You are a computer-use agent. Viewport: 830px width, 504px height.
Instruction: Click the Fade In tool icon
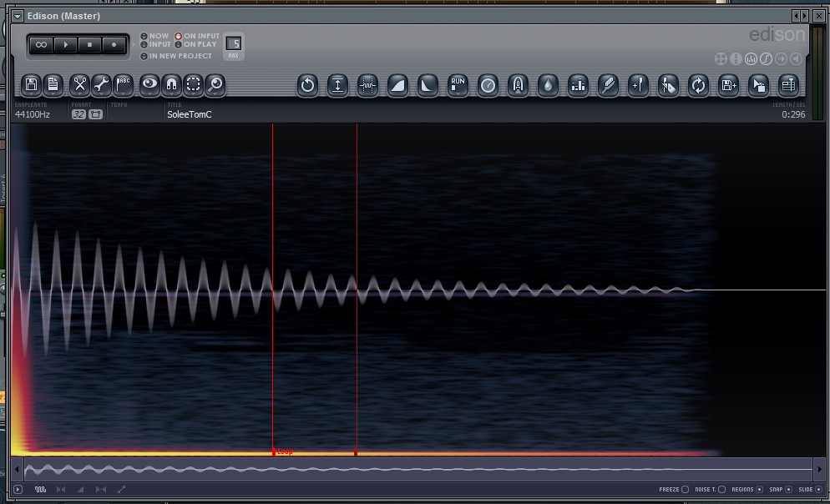point(397,85)
